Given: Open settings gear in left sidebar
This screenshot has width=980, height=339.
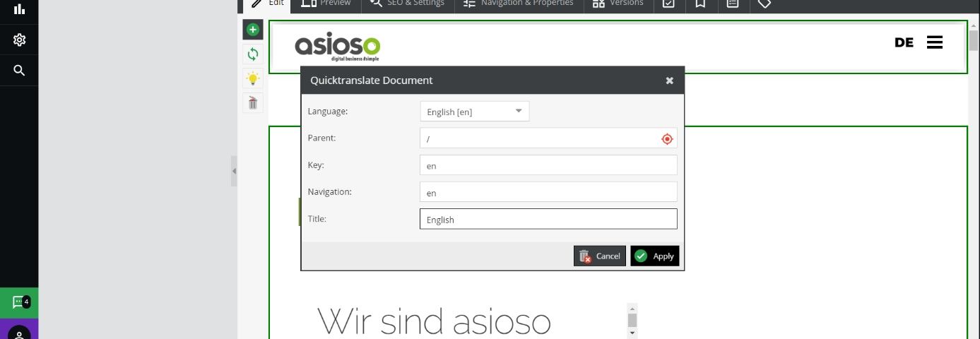Looking at the screenshot, I should [19, 40].
